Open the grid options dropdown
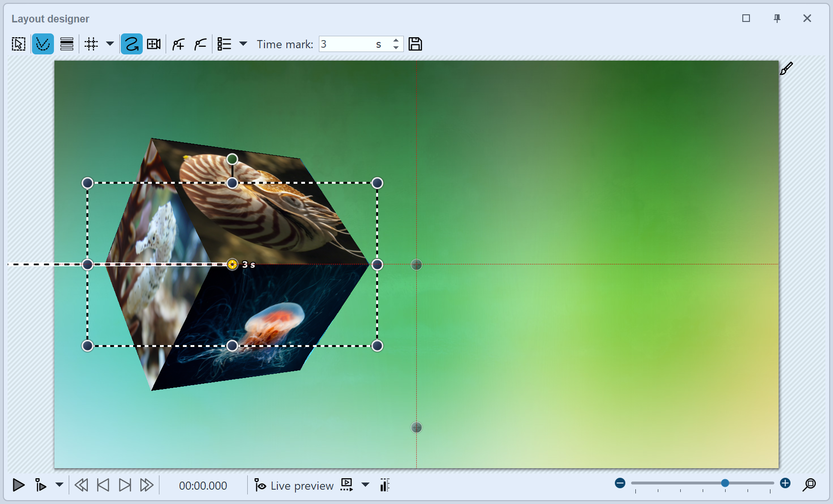 pos(110,43)
